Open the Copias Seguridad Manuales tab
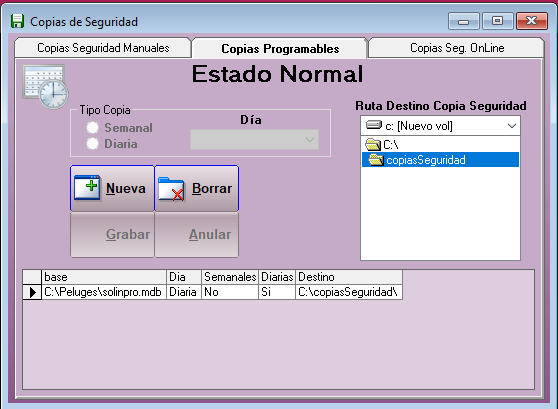 click(103, 48)
